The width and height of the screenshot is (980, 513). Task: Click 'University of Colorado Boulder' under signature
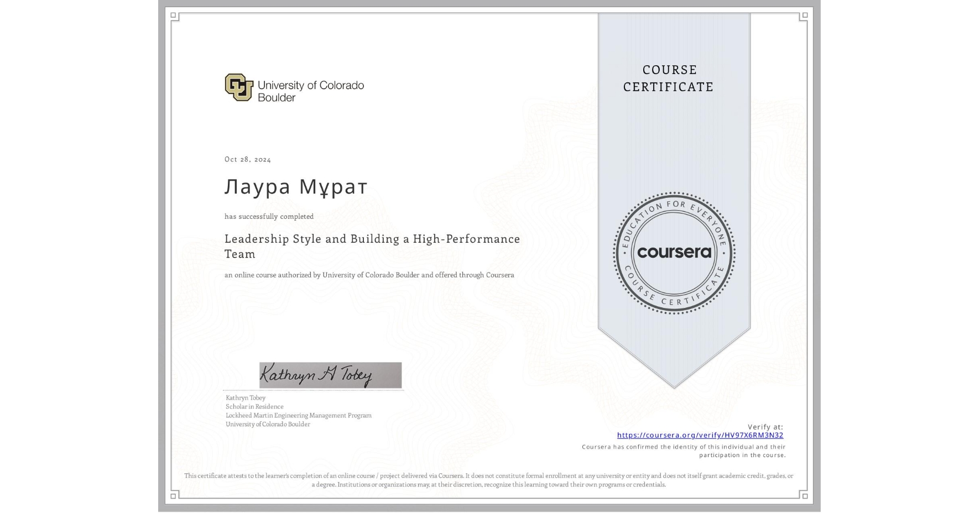click(x=268, y=424)
